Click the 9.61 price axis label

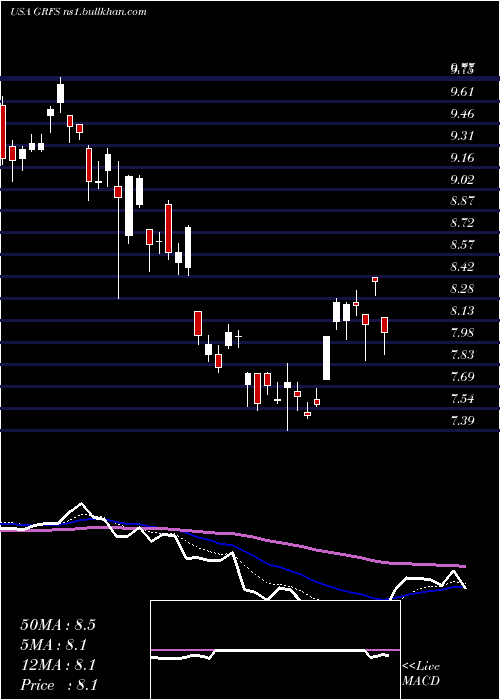pyautogui.click(x=462, y=92)
